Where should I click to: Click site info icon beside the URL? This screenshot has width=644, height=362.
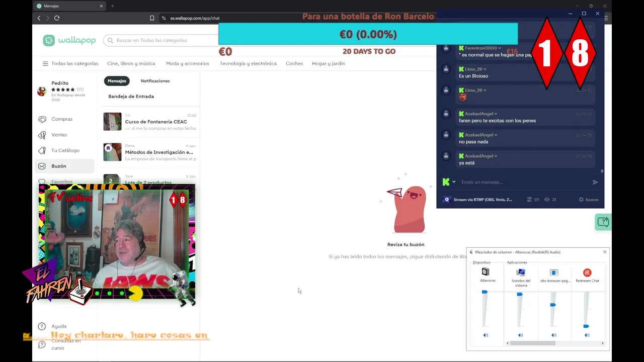164,18
